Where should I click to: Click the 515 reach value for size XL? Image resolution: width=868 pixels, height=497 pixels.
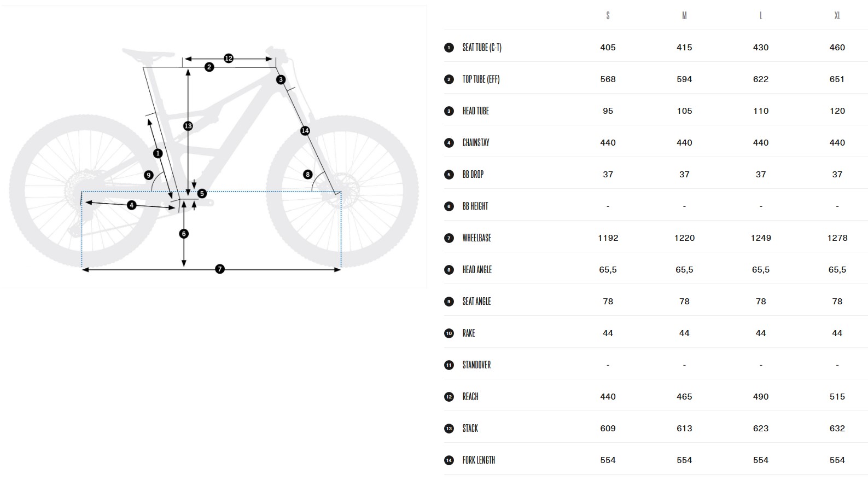(x=837, y=397)
